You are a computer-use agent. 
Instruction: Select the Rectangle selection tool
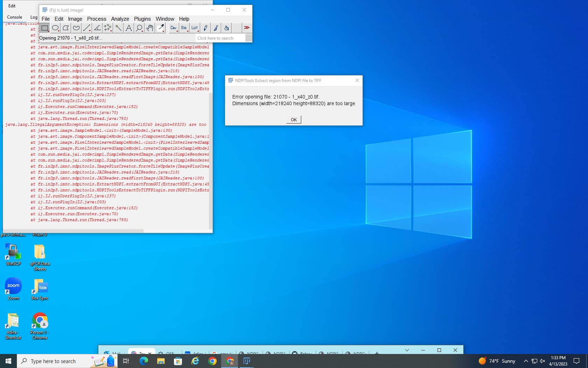[x=45, y=28]
